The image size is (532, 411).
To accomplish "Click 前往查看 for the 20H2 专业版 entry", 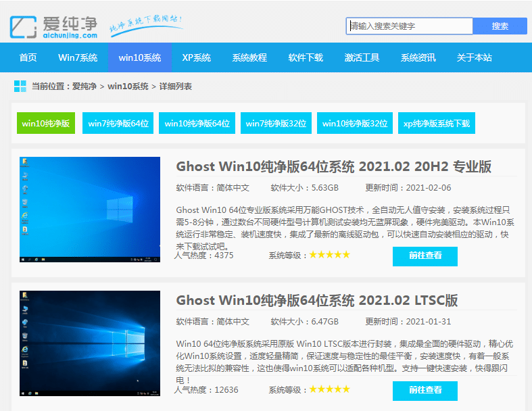I will (x=425, y=256).
